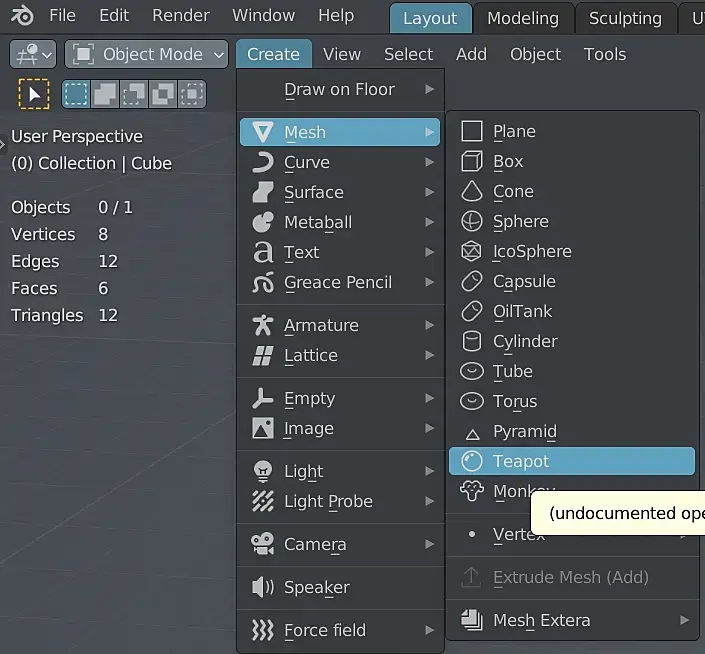The image size is (705, 654).
Task: Click the Blender logo icon
Action: (x=22, y=16)
